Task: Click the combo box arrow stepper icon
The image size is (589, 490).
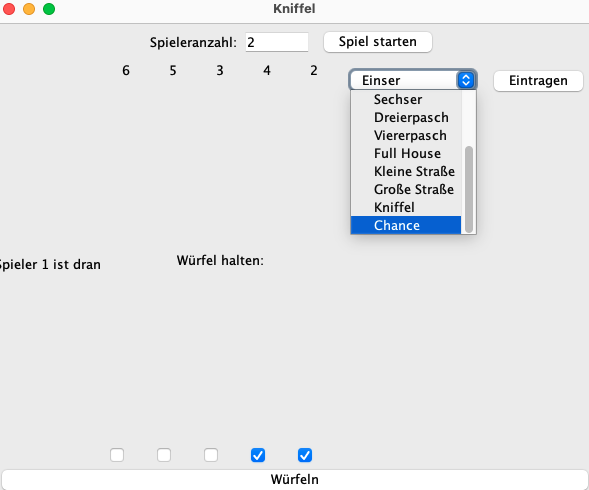Action: (466, 80)
